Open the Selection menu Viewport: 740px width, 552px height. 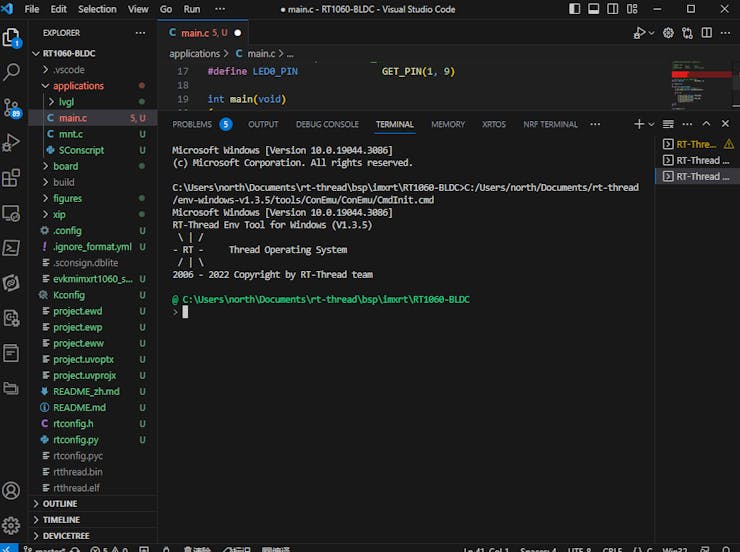(x=97, y=9)
